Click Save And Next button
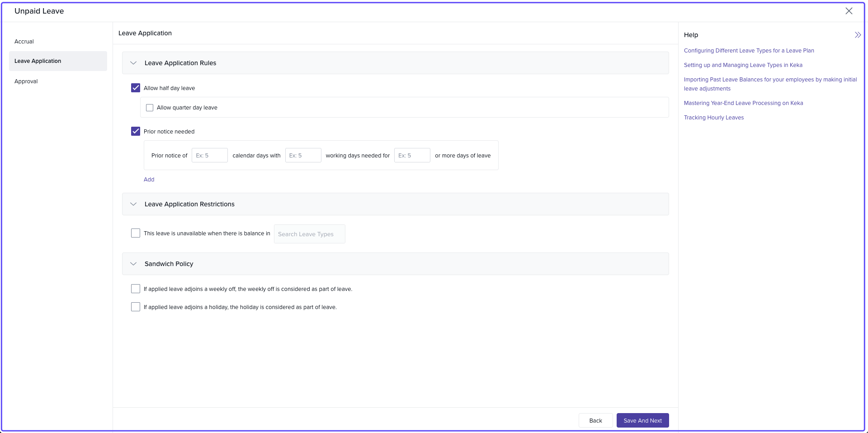 pos(642,420)
